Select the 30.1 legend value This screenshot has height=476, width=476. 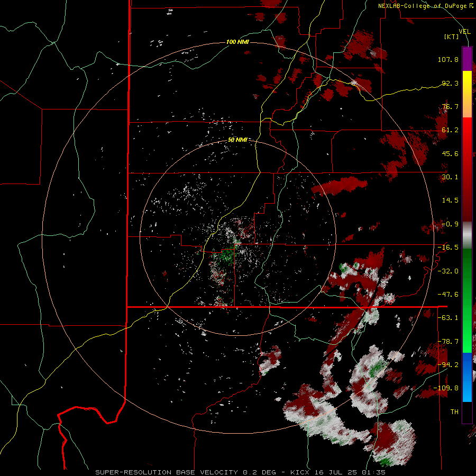(450, 177)
